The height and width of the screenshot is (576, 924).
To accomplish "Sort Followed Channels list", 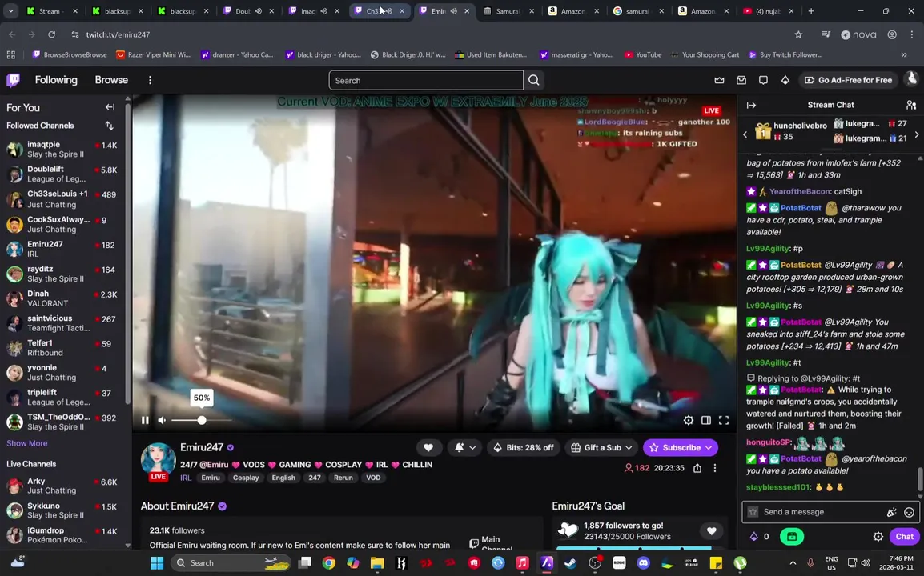I will pyautogui.click(x=109, y=126).
